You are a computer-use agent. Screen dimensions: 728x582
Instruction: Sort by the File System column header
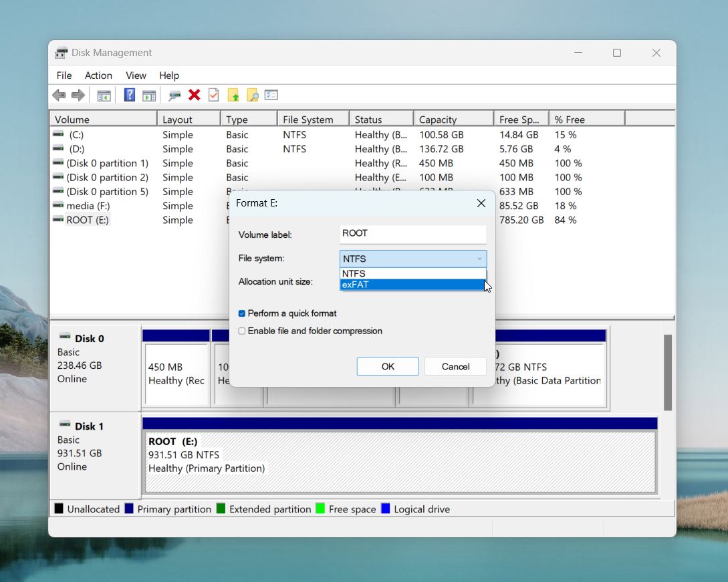coord(314,120)
